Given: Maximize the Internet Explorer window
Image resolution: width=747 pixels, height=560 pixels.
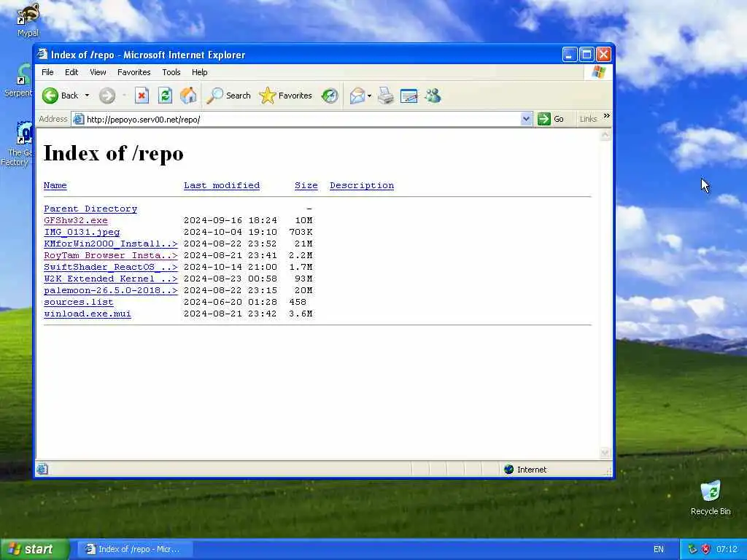Looking at the screenshot, I should (587, 55).
